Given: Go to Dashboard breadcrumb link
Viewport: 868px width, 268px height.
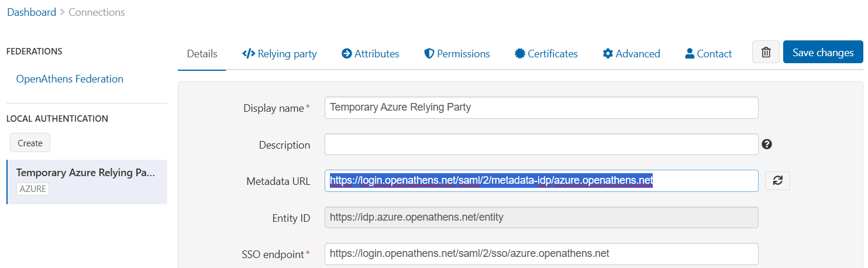Looking at the screenshot, I should pyautogui.click(x=32, y=12).
